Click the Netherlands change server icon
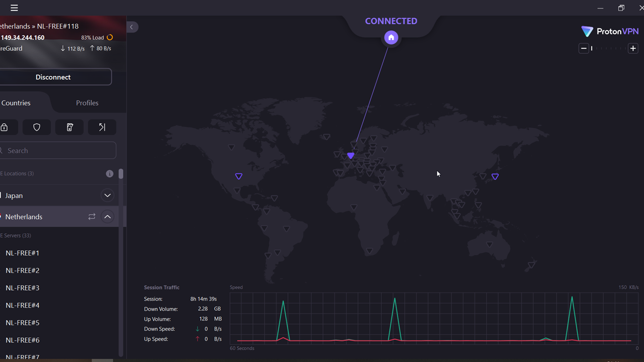Viewport: 644px width, 362px height. [x=92, y=217]
